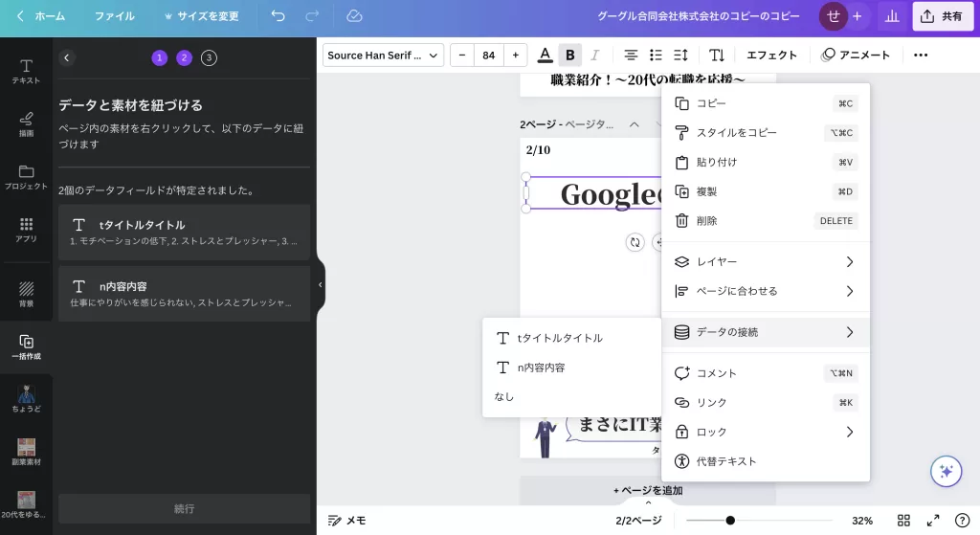This screenshot has width=980, height=535.
Task: Choose Copy (コピー) in context menu
Action: [766, 103]
